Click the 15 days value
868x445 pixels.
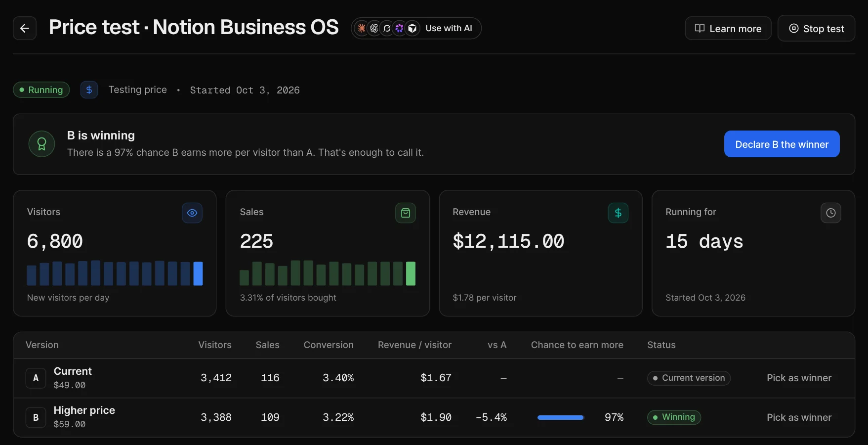click(x=704, y=241)
